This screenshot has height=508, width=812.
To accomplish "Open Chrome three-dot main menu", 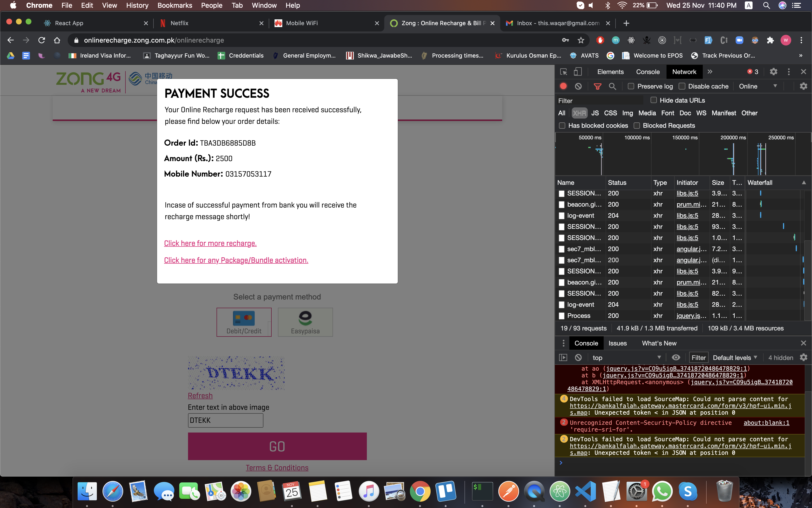I will 801,40.
